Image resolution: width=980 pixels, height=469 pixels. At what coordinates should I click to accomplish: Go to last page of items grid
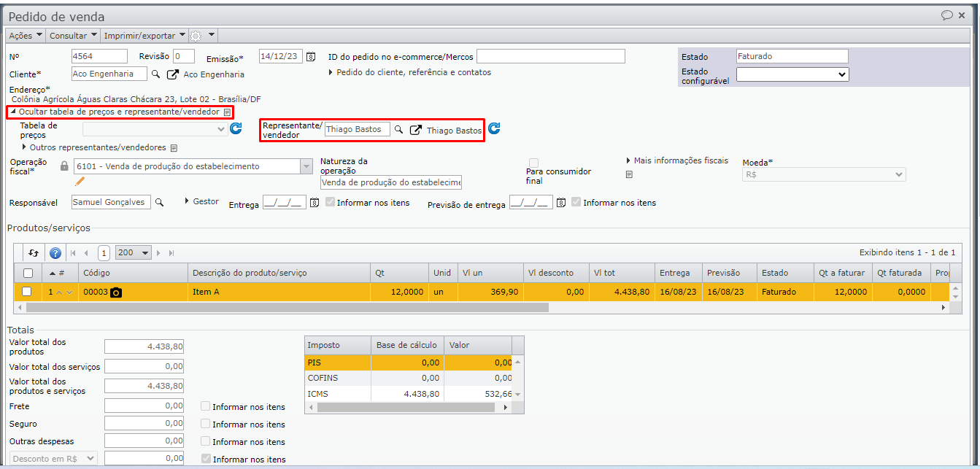171,253
